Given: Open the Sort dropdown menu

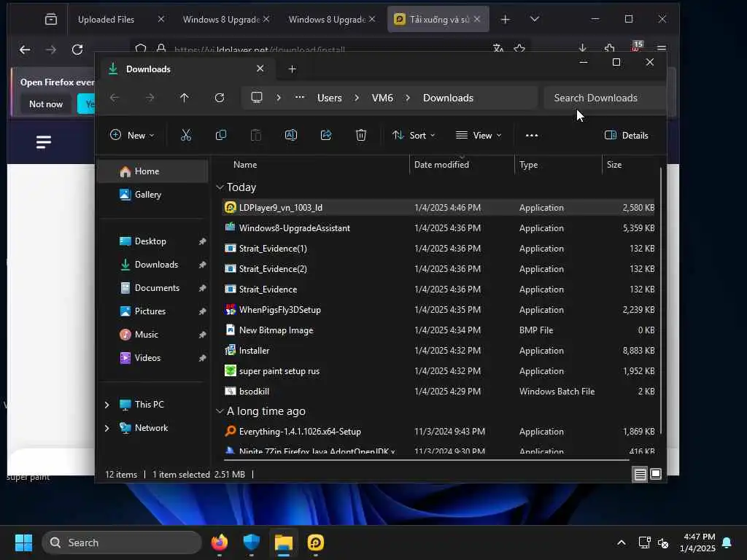Looking at the screenshot, I should point(414,135).
